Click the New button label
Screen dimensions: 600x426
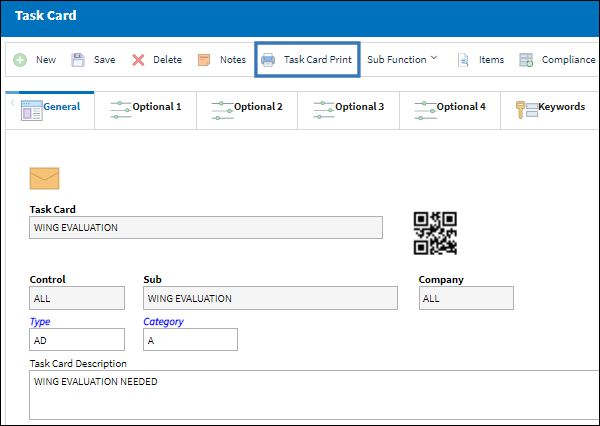[x=46, y=60]
